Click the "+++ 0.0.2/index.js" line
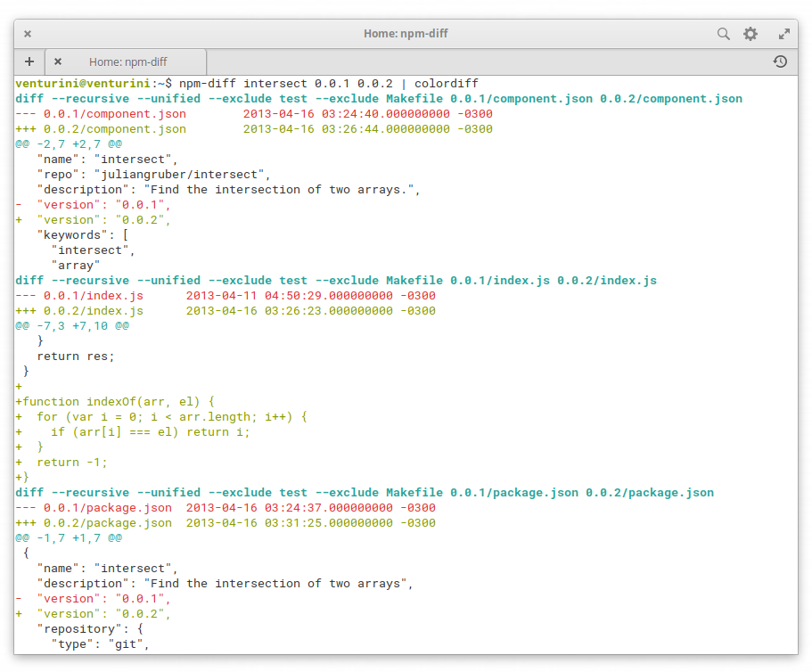The height and width of the screenshot is (672, 812). tap(226, 311)
